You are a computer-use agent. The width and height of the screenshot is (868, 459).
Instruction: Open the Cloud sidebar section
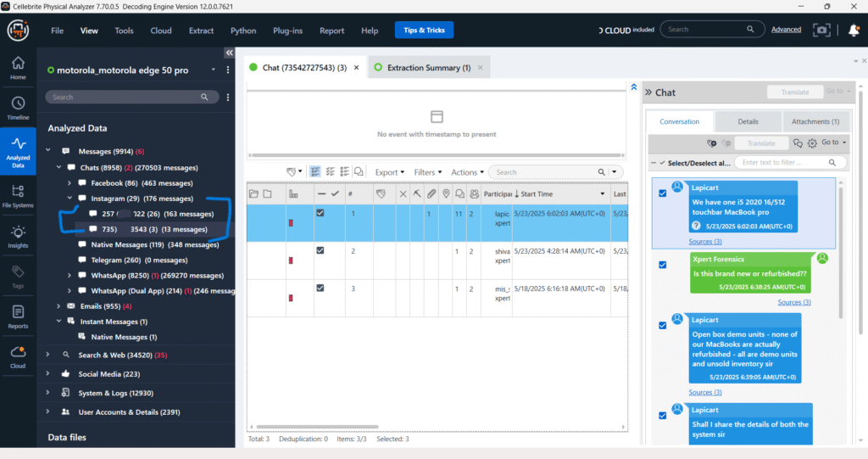pos(18,357)
